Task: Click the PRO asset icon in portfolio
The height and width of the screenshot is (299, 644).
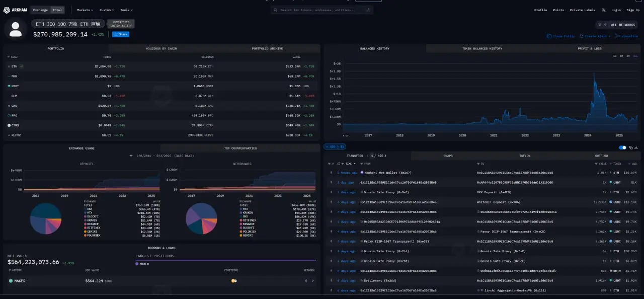Action: pos(9,115)
